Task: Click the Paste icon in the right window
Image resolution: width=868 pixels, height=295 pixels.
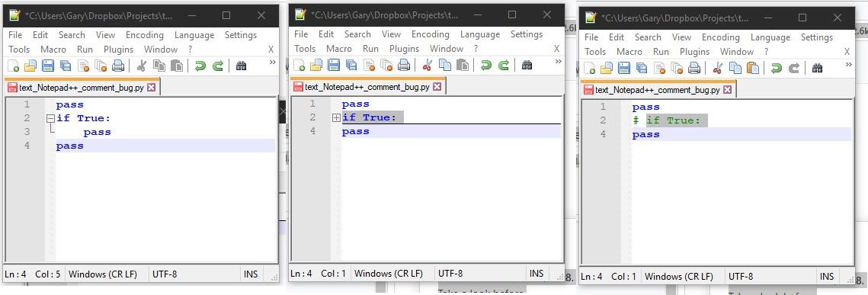Action: 753,68
